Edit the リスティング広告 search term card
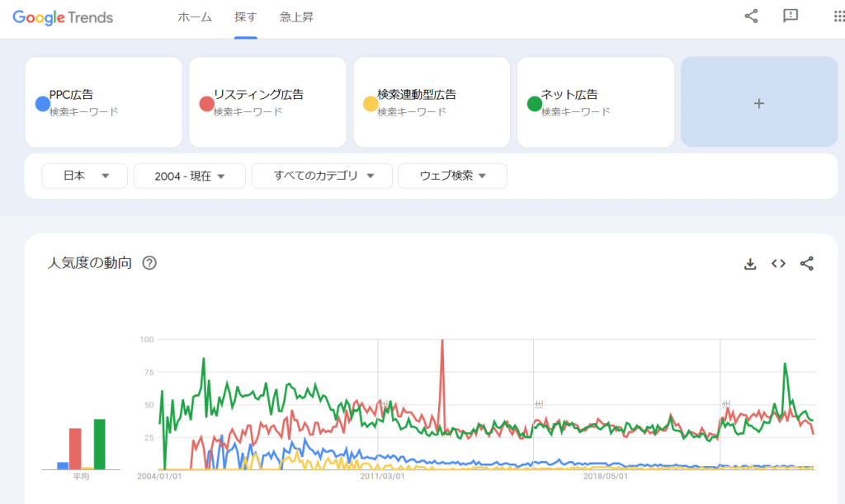The image size is (845, 504). tap(268, 102)
